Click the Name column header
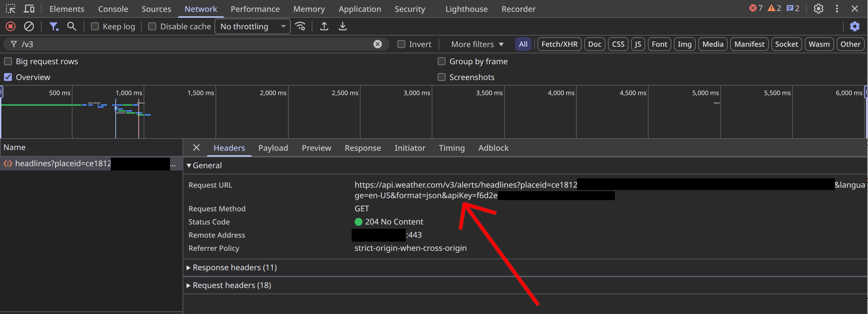Viewport: 868px width, 314px height. coord(91,147)
